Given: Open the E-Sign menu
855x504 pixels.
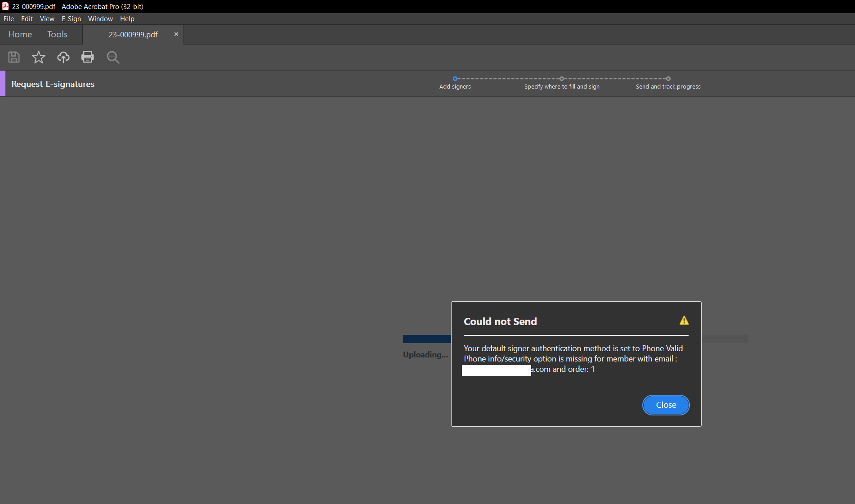Looking at the screenshot, I should click(x=71, y=18).
